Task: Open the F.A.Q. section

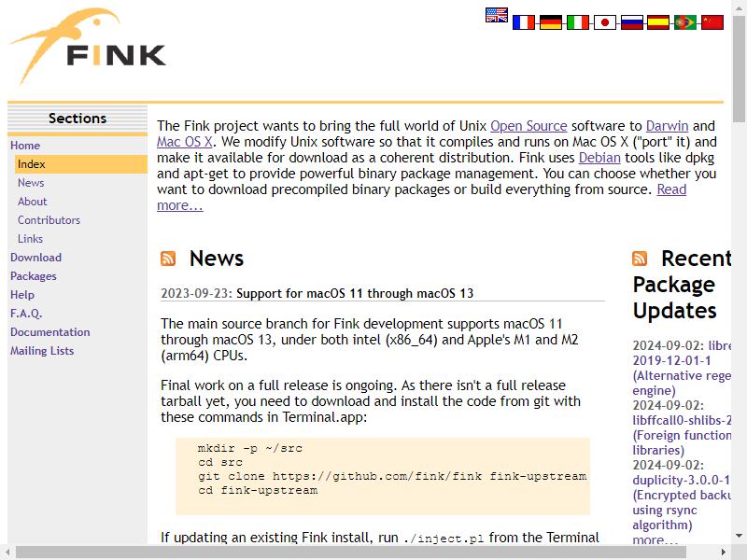Action: pyautogui.click(x=26, y=314)
